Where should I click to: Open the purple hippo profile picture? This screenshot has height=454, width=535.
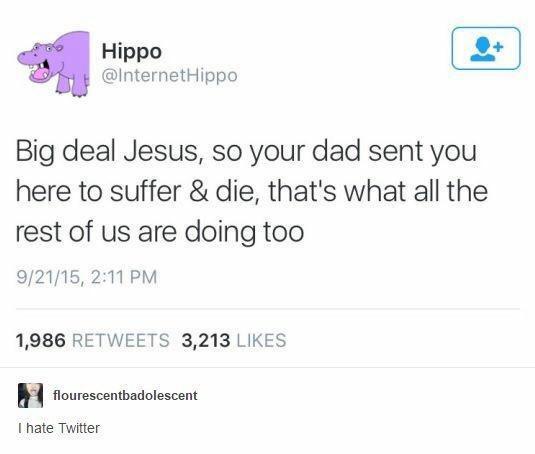tap(54, 63)
